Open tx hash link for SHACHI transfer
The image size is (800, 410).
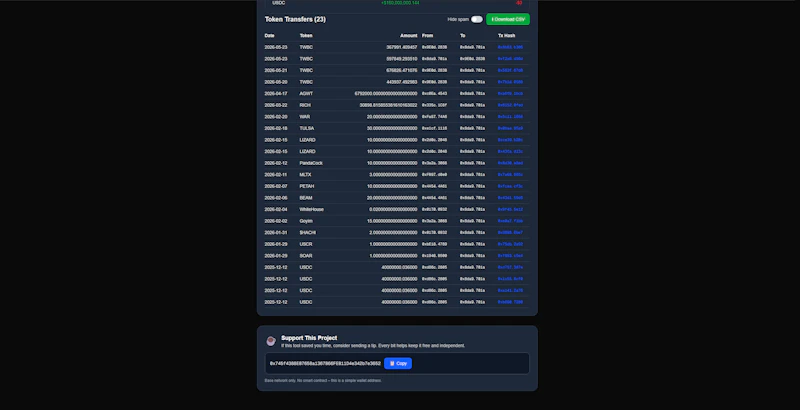510,233
